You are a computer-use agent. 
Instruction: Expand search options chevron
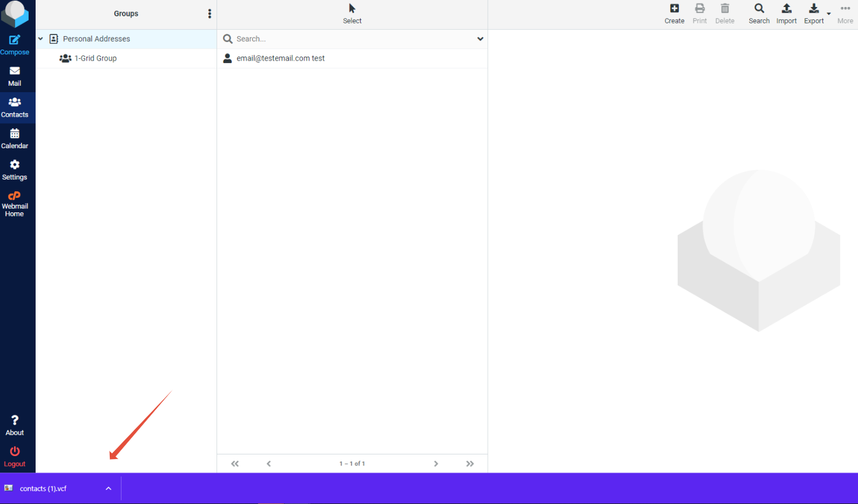480,39
